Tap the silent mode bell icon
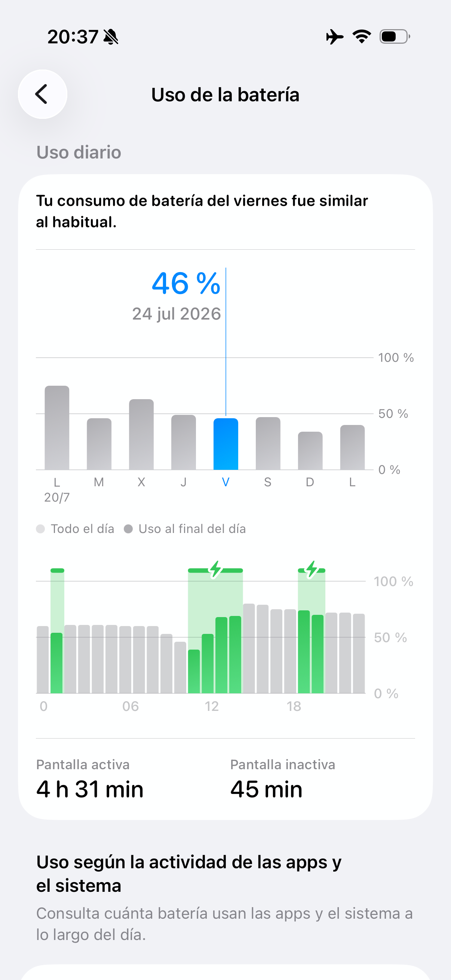The image size is (451, 980). (111, 37)
